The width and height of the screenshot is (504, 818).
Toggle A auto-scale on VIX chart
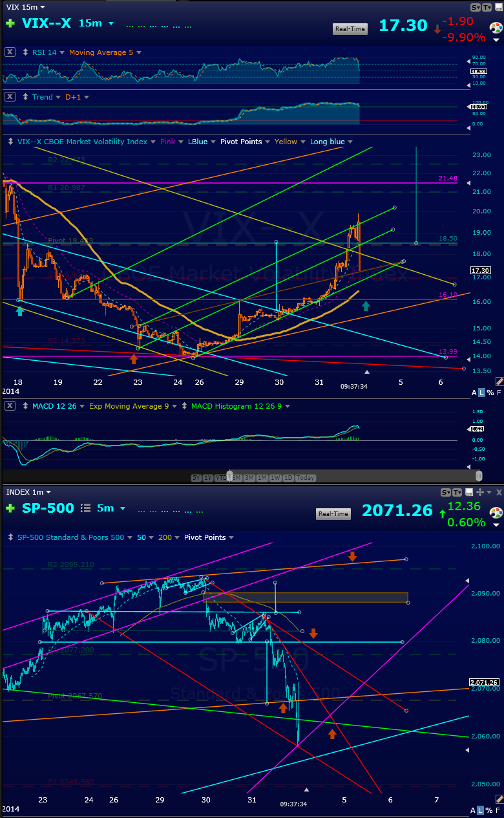474,393
